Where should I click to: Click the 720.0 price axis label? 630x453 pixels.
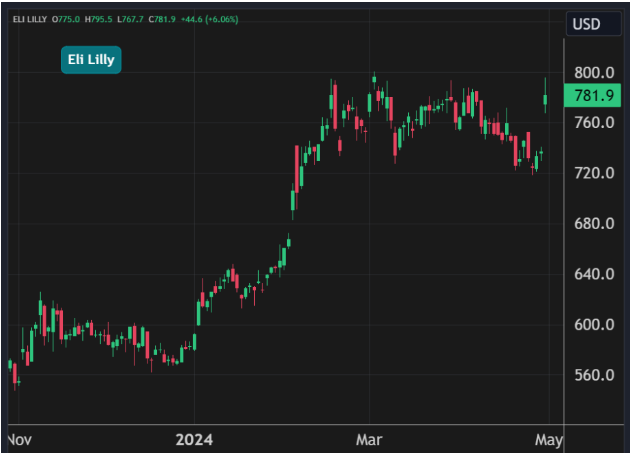coord(594,173)
